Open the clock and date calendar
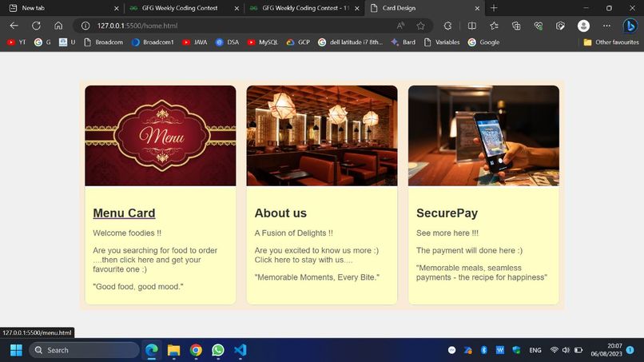The height and width of the screenshot is (362, 644). 606,350
